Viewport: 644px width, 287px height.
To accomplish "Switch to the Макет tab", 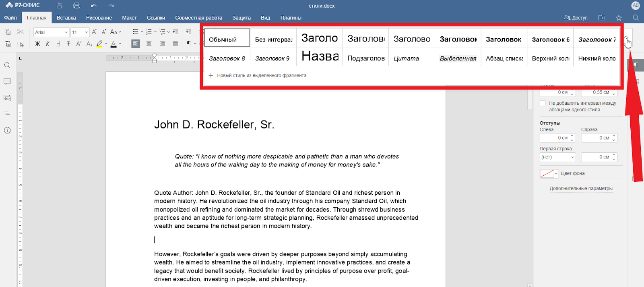I will point(130,18).
